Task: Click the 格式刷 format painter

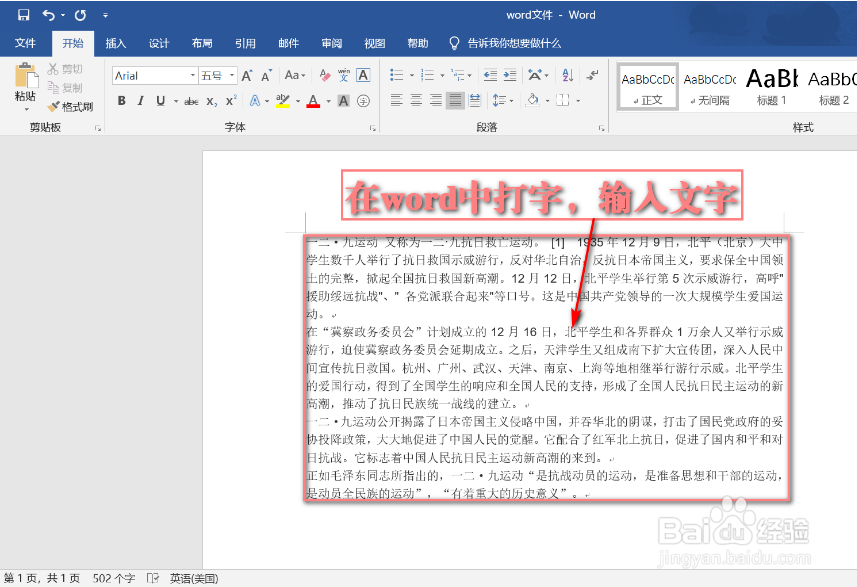Action: [x=71, y=107]
